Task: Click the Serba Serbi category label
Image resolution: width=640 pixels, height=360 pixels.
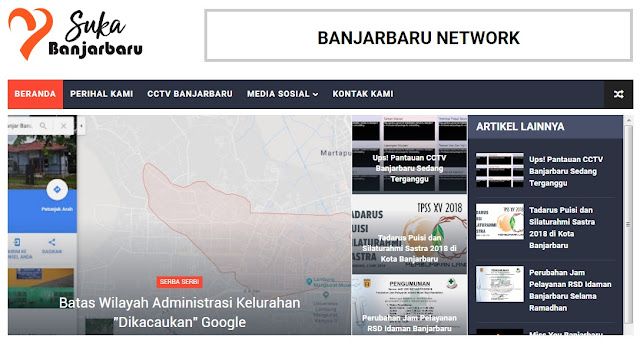Action: click(179, 282)
